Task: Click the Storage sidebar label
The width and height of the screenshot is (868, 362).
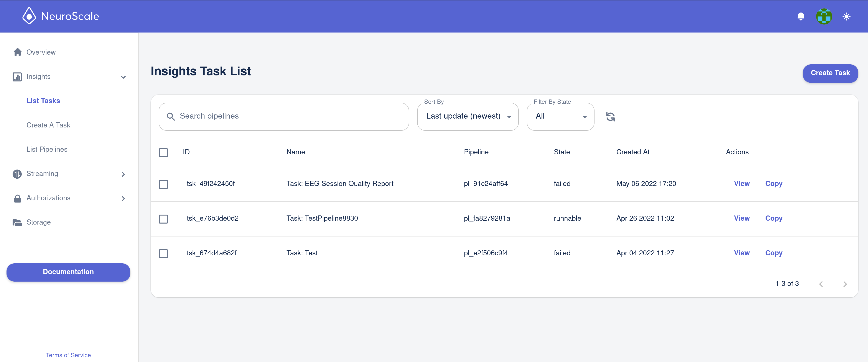Action: [x=39, y=222]
